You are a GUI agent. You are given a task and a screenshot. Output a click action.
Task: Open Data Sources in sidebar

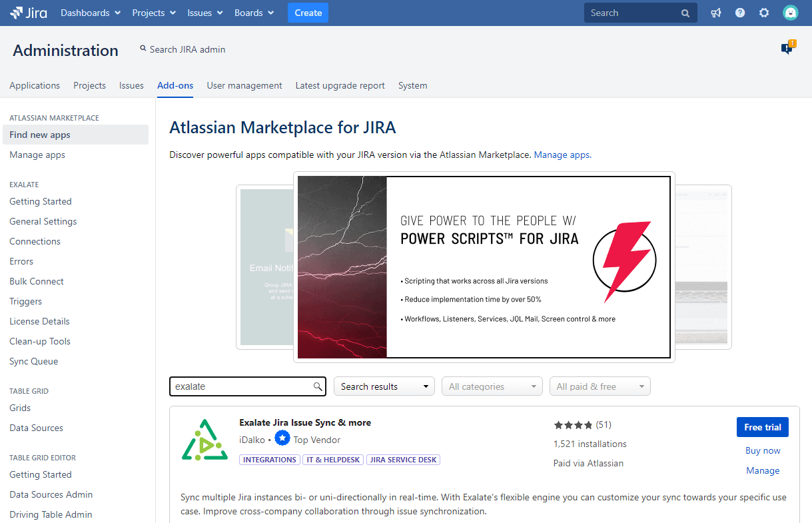(36, 428)
